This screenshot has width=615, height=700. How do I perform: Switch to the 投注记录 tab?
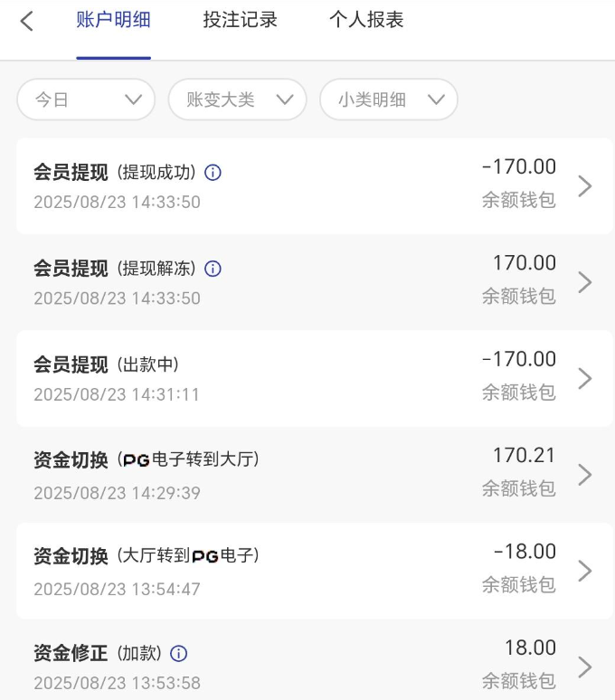tap(240, 20)
